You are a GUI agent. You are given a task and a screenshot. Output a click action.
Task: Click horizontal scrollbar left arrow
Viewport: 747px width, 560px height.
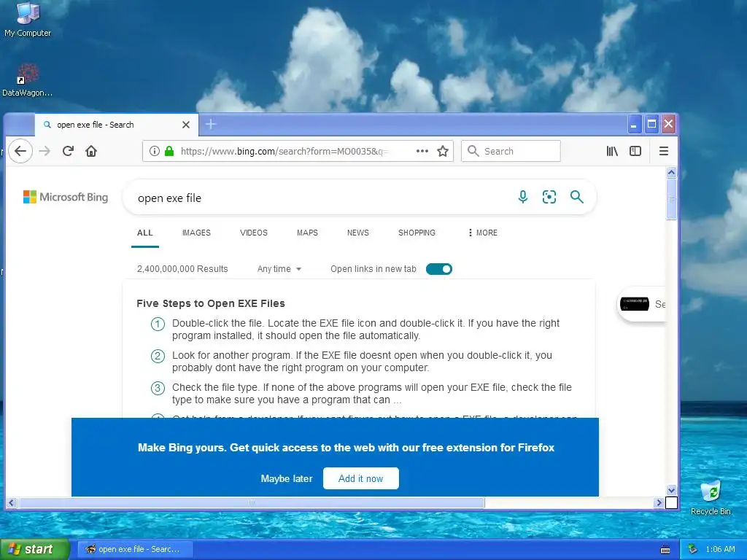(x=12, y=503)
